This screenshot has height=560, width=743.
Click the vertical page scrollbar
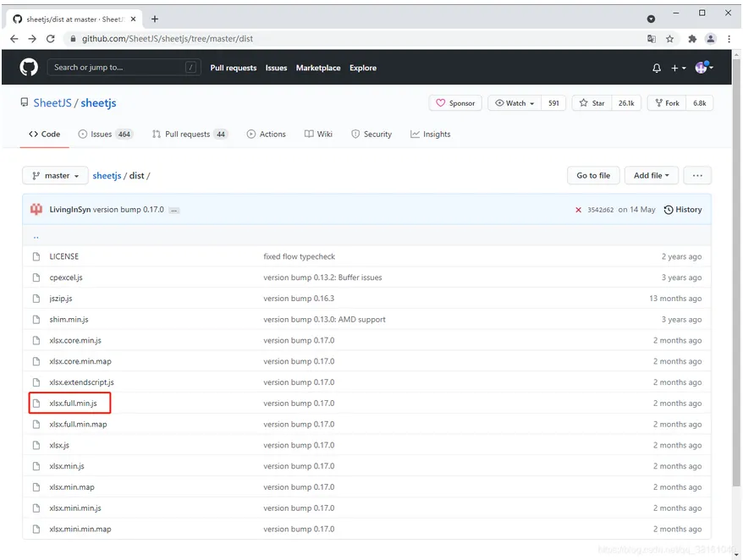[x=736, y=272]
